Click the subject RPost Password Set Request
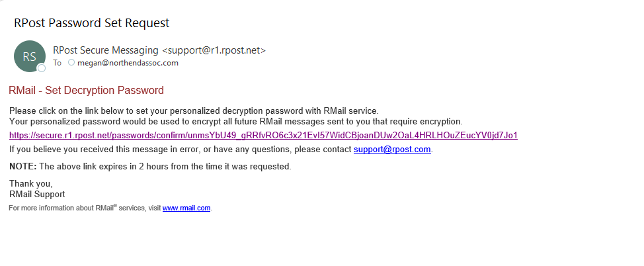Screen dimensions: 644x266 click(92, 23)
